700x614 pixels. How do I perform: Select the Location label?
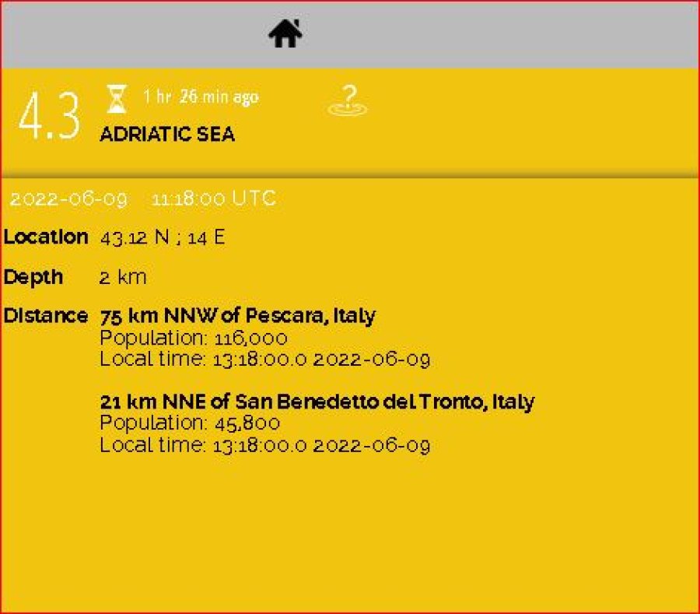46,237
